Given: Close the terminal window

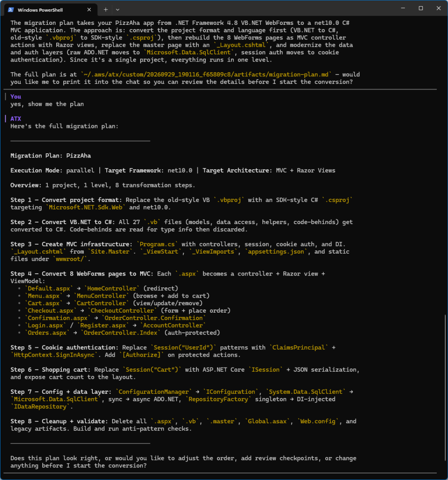Looking at the screenshot, I should pyautogui.click(x=439, y=8).
